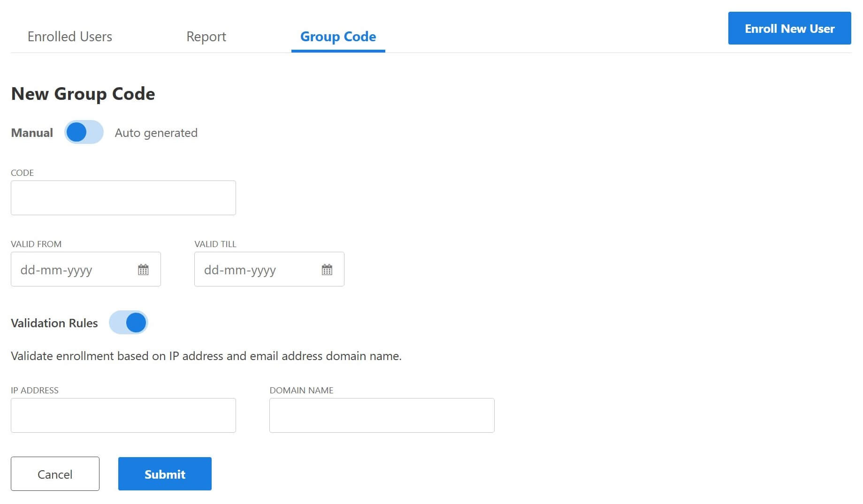Click the IP ADDRESS input field

tap(123, 415)
